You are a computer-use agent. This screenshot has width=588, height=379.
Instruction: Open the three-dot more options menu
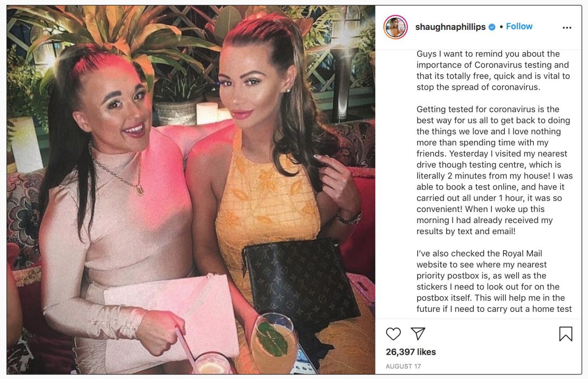point(567,28)
